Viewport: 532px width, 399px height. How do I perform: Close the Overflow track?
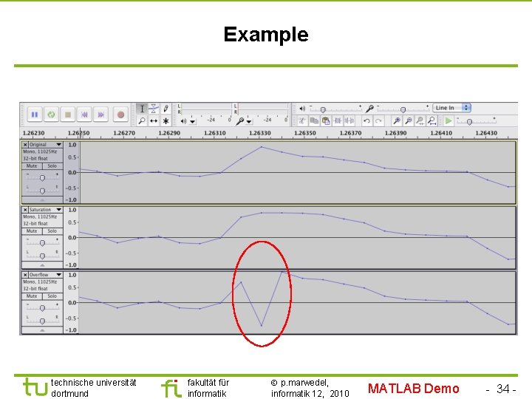(x=25, y=275)
